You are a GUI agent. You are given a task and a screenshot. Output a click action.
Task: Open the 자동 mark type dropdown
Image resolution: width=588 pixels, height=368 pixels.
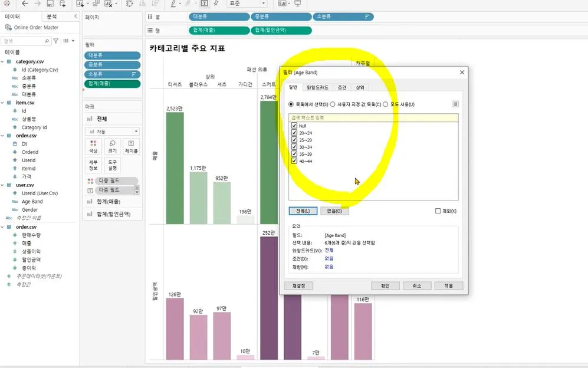pyautogui.click(x=113, y=132)
